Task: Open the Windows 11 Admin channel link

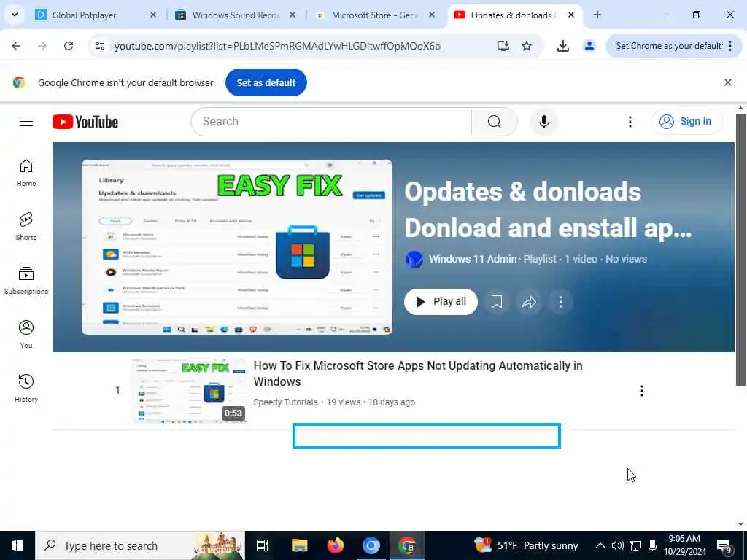Action: click(473, 259)
